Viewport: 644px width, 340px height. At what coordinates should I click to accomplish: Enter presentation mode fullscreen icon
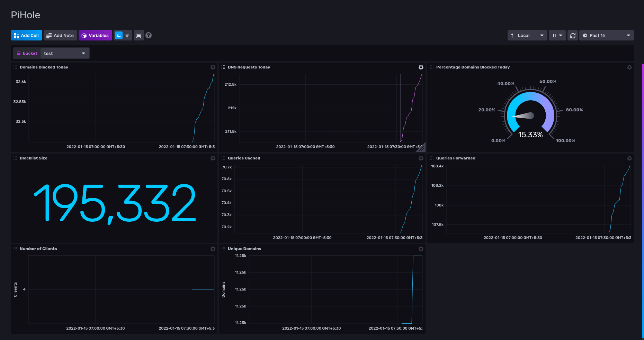point(138,35)
